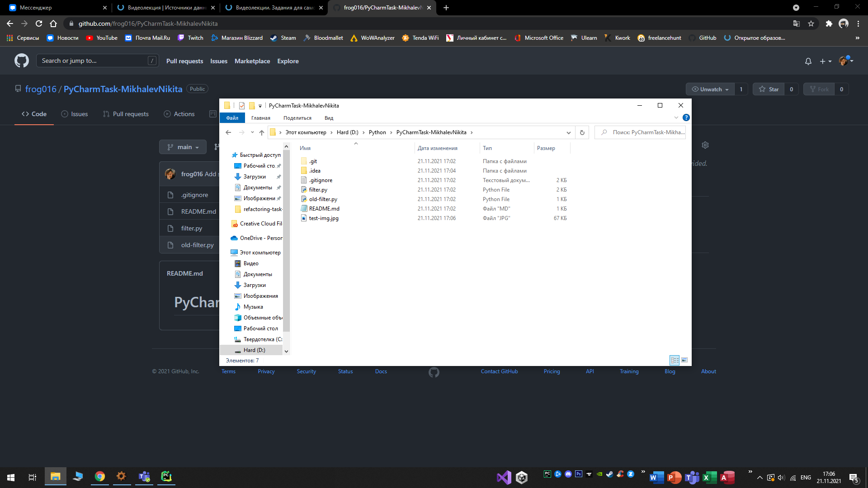Viewport: 868px width, 488px height.
Task: Refresh the Explorer folder view
Action: pyautogui.click(x=582, y=132)
